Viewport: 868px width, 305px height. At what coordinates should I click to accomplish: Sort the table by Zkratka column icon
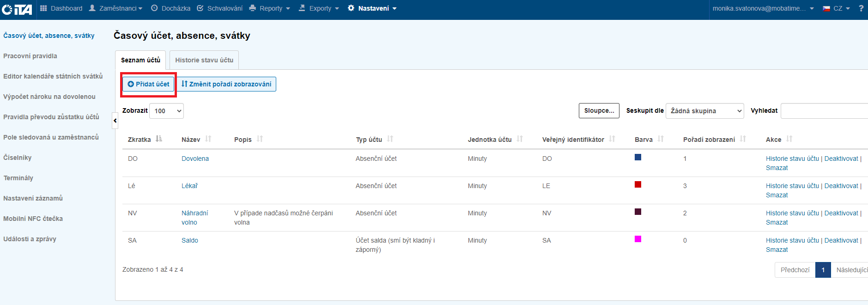point(159,139)
